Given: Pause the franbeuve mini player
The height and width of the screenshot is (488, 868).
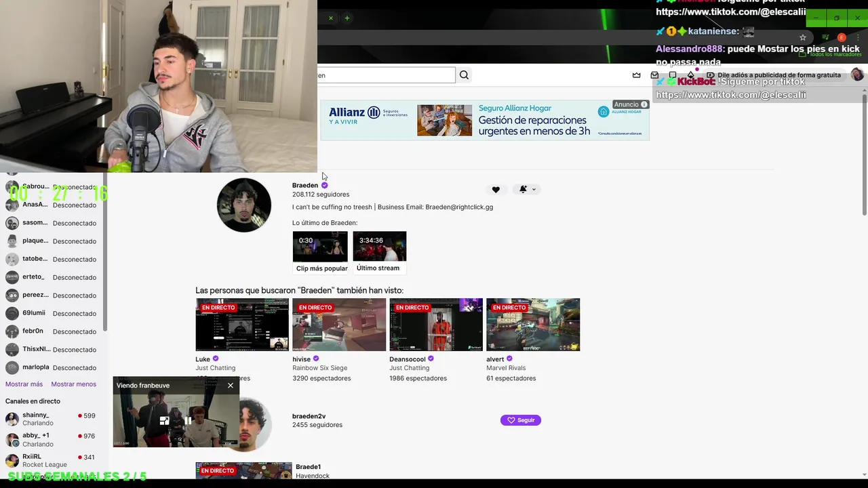Looking at the screenshot, I should tap(188, 421).
